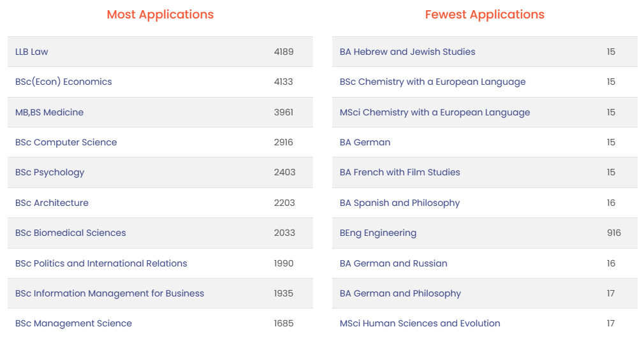
Task: Click BA German and Russian link
Action: [x=393, y=263]
